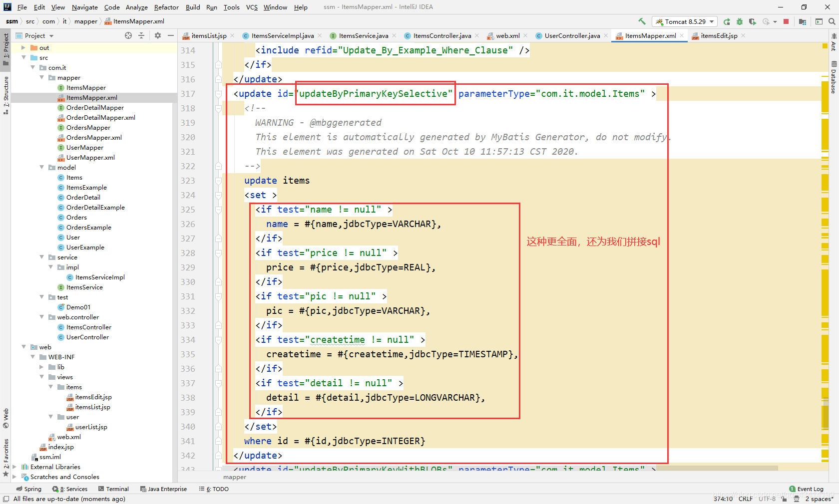This screenshot has height=504, width=839.
Task: Toggle fold marker at line 328 if
Action: pyautogui.click(x=218, y=253)
